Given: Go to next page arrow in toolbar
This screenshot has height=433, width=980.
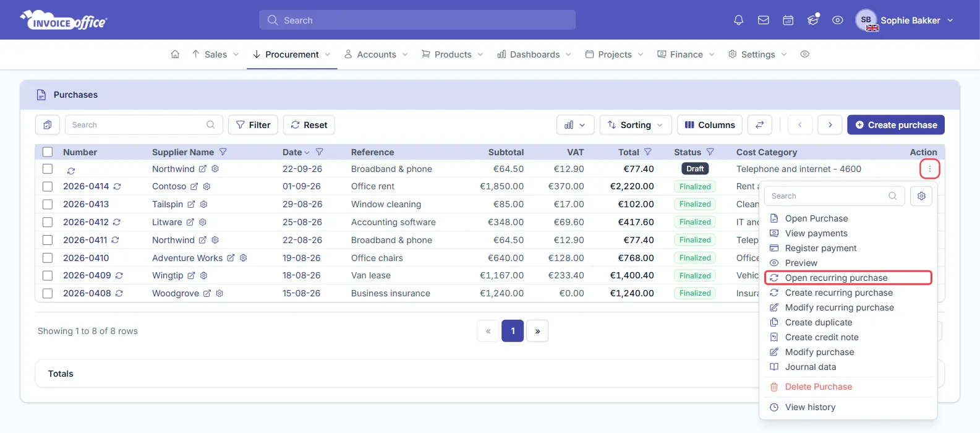Looking at the screenshot, I should tap(830, 125).
